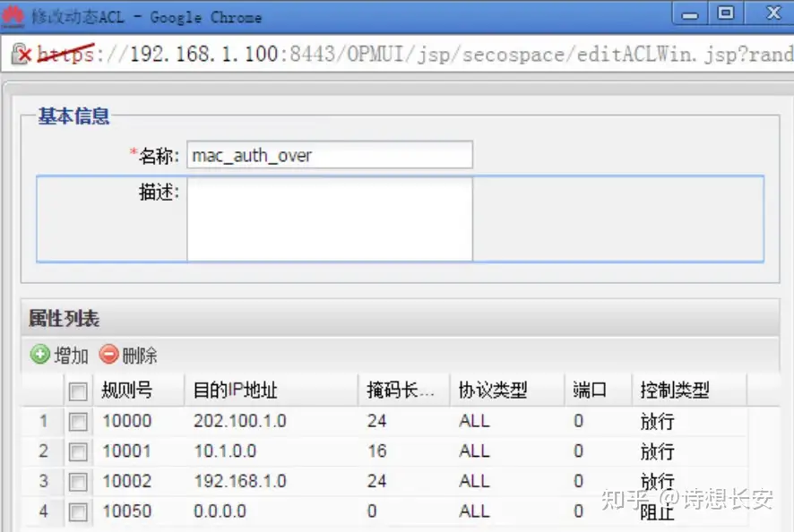The height and width of the screenshot is (532, 794).
Task: Click the 控制类型 column header
Action: [x=675, y=390]
